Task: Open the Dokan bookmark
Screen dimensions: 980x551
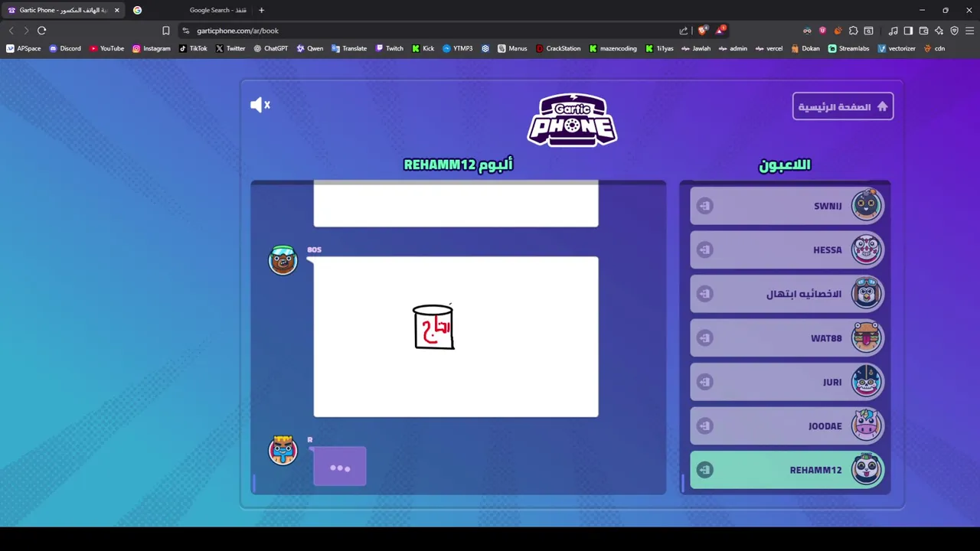Action: (805, 48)
